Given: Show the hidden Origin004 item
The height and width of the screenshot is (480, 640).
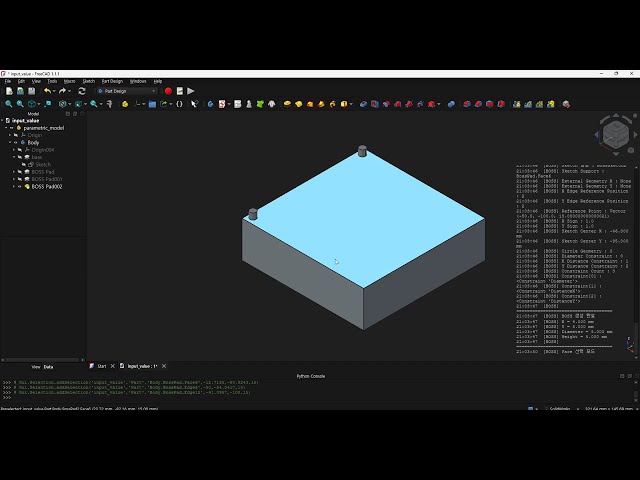Looking at the screenshot, I should [x=19, y=150].
